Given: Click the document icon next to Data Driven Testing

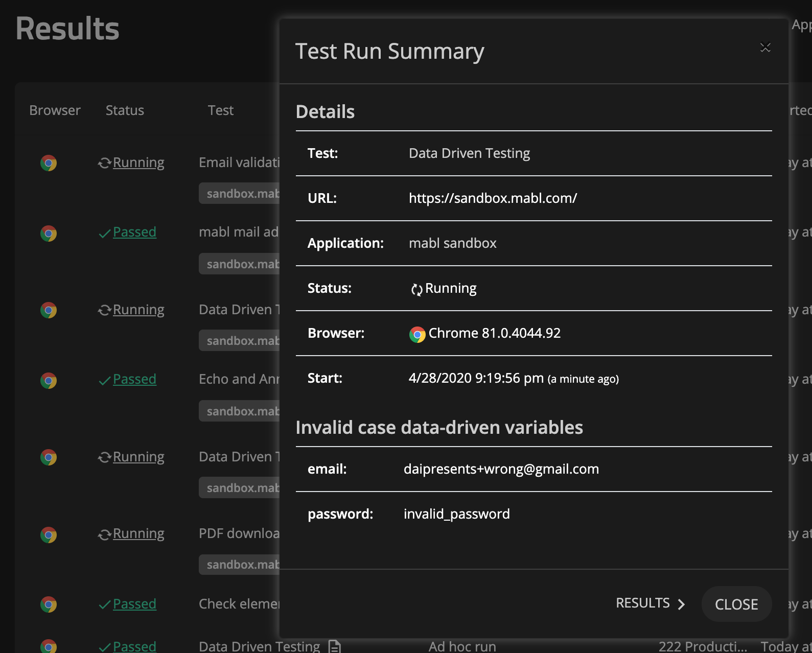Looking at the screenshot, I should [x=335, y=646].
